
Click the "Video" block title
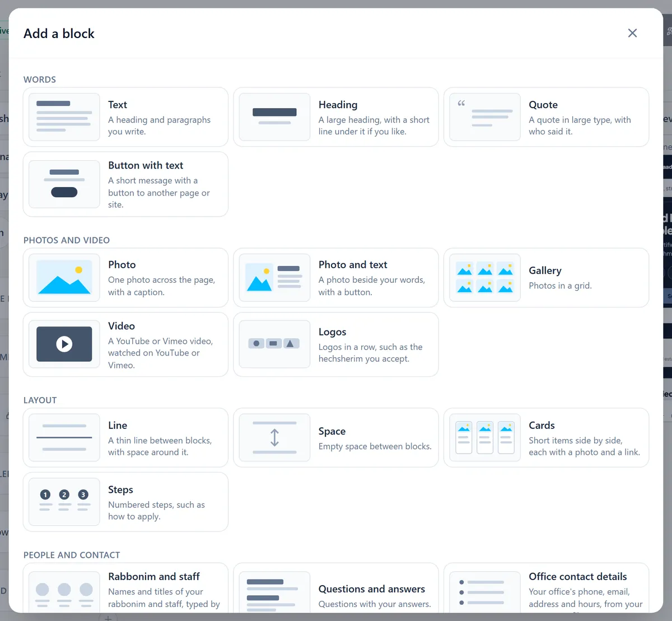tap(122, 326)
